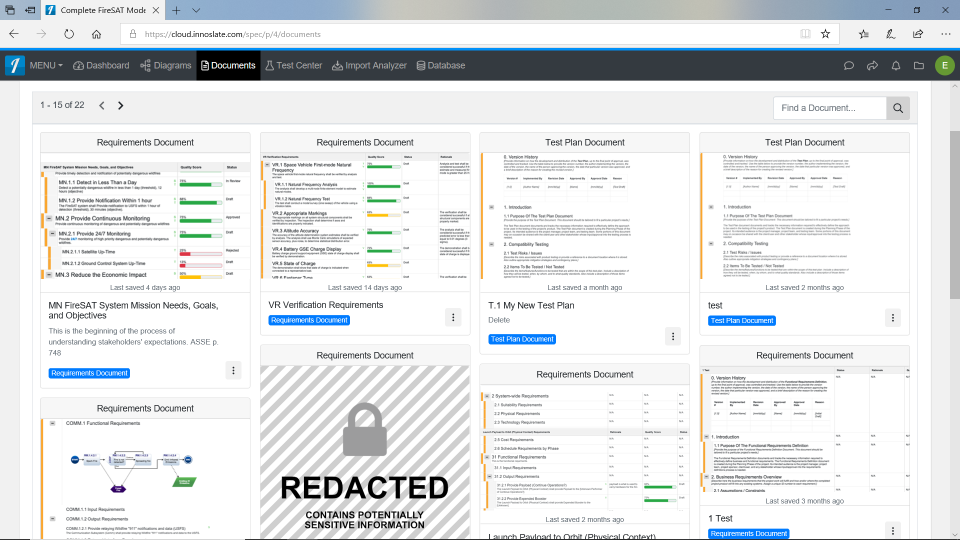Open the REDACTED locked document thumbnail

366,452
